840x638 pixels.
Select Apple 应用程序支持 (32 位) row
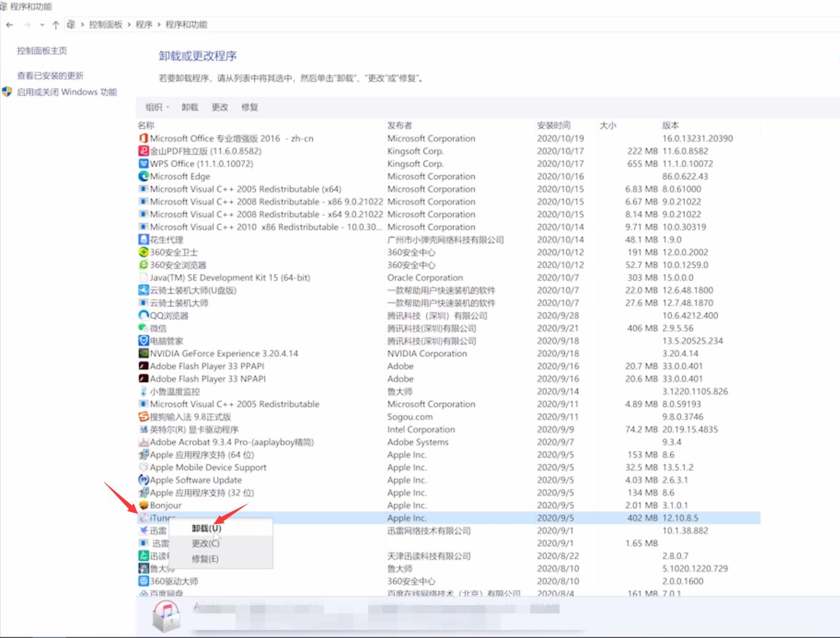pyautogui.click(x=449, y=492)
